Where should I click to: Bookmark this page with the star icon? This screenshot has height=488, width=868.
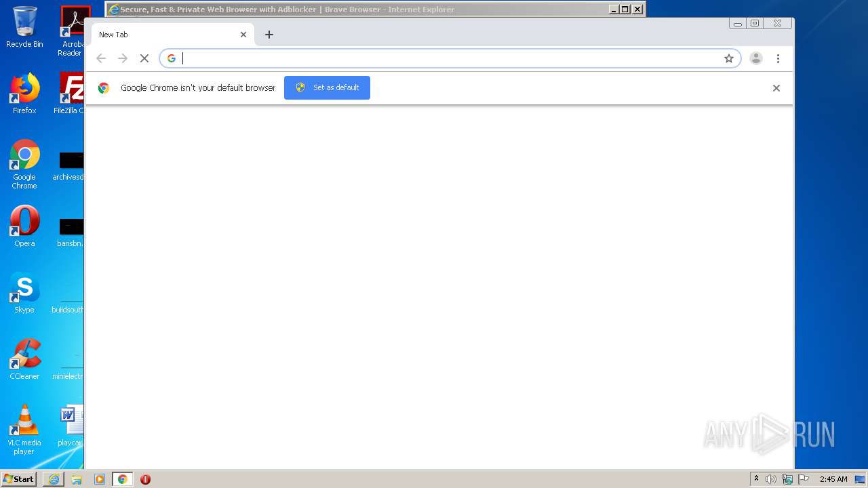click(729, 58)
